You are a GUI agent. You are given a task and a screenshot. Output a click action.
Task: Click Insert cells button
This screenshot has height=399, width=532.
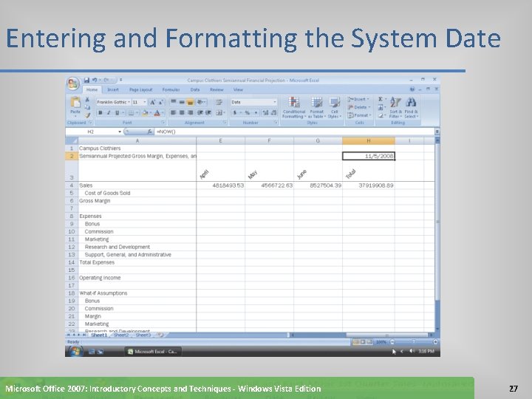coord(358,99)
